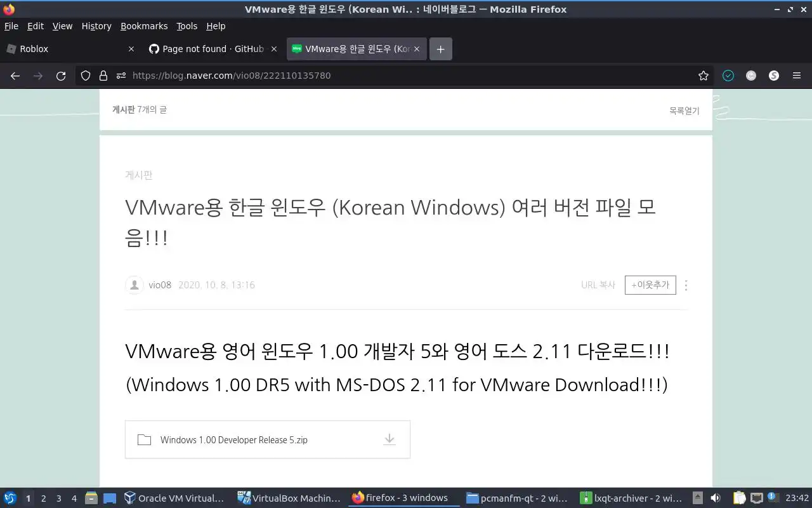This screenshot has width=812, height=508.
Task: Open vio08 author profile picture
Action: tap(134, 285)
